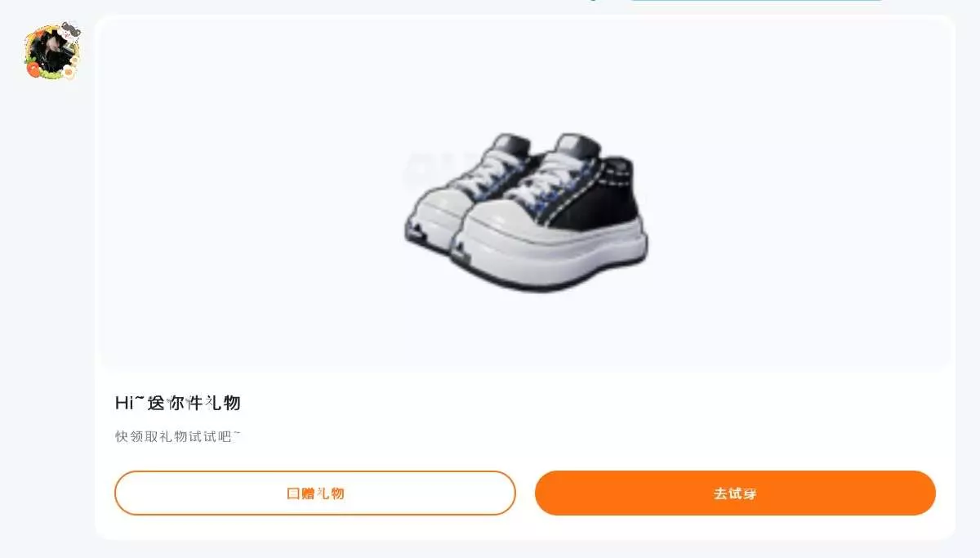Click the 快领取礼物试试吧~ subtitle text
The width and height of the screenshot is (980, 558).
[x=178, y=437]
